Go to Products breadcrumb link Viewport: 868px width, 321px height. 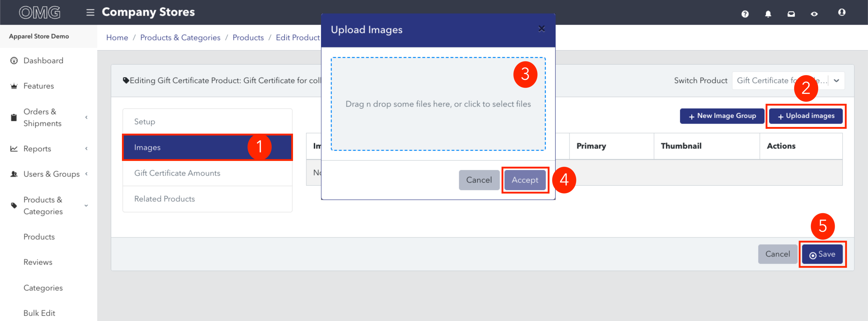point(248,37)
